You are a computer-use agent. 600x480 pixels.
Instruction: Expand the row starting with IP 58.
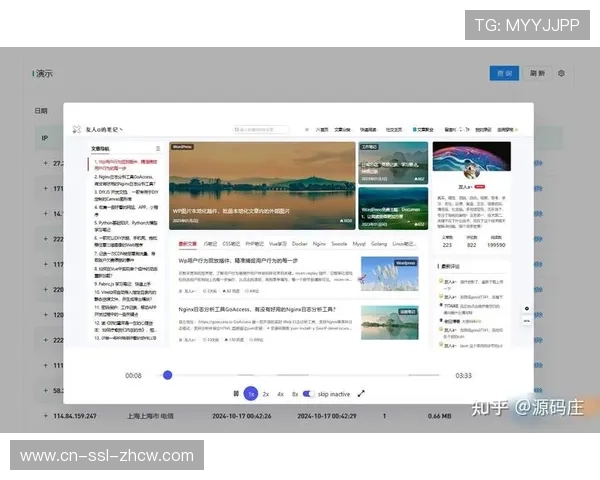[x=46, y=390]
